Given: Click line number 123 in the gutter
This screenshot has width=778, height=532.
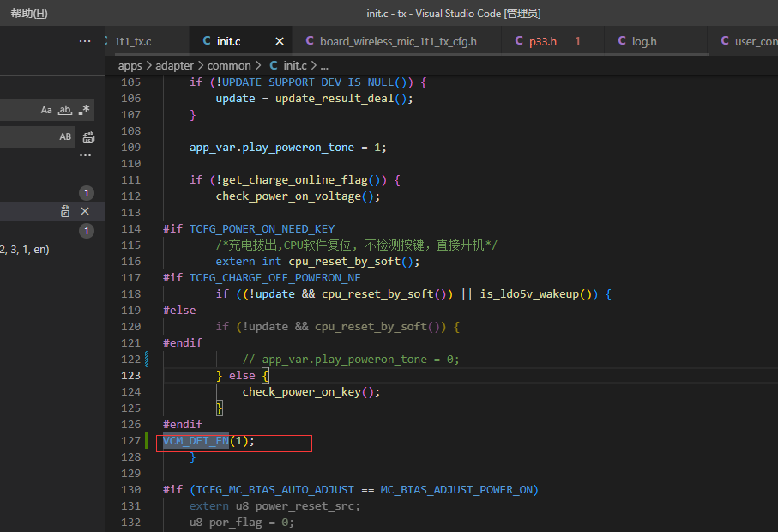Looking at the screenshot, I should [x=131, y=376].
